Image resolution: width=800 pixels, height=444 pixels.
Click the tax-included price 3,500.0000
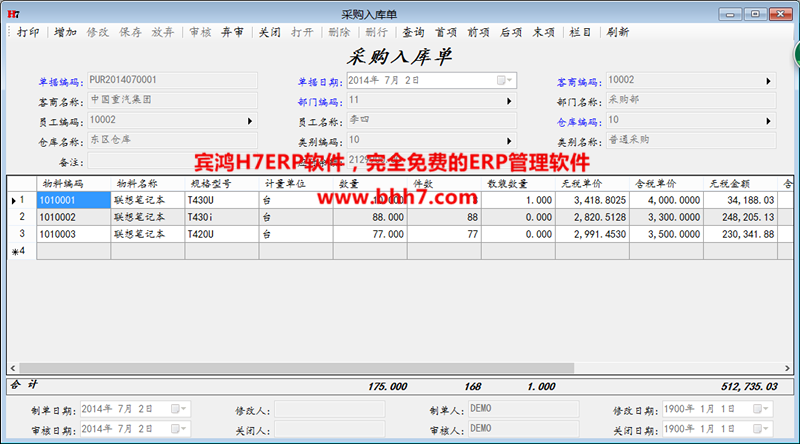[x=666, y=234]
